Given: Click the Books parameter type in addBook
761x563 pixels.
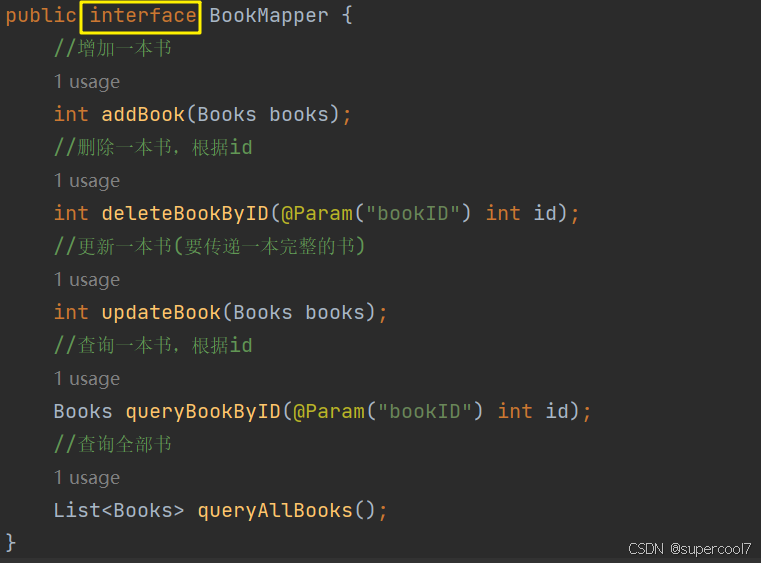Looking at the screenshot, I should 227,115.
